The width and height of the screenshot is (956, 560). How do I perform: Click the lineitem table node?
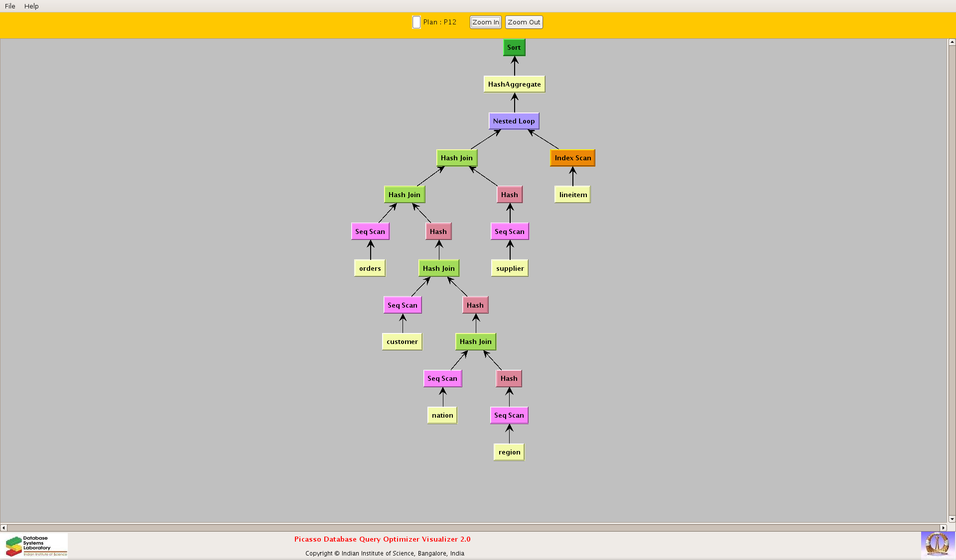click(x=572, y=195)
